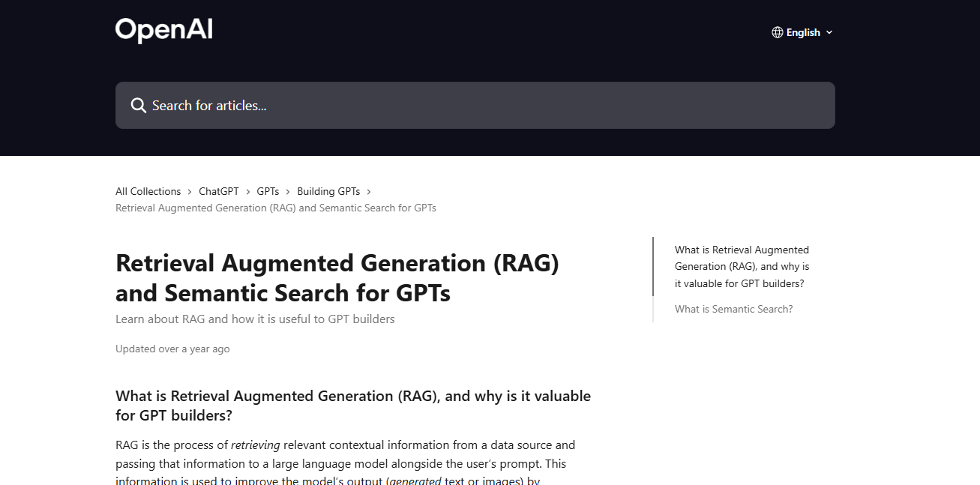Click the 'What is Retrieval Augmented Generation' section heading
The height and width of the screenshot is (485, 980).
[353, 406]
